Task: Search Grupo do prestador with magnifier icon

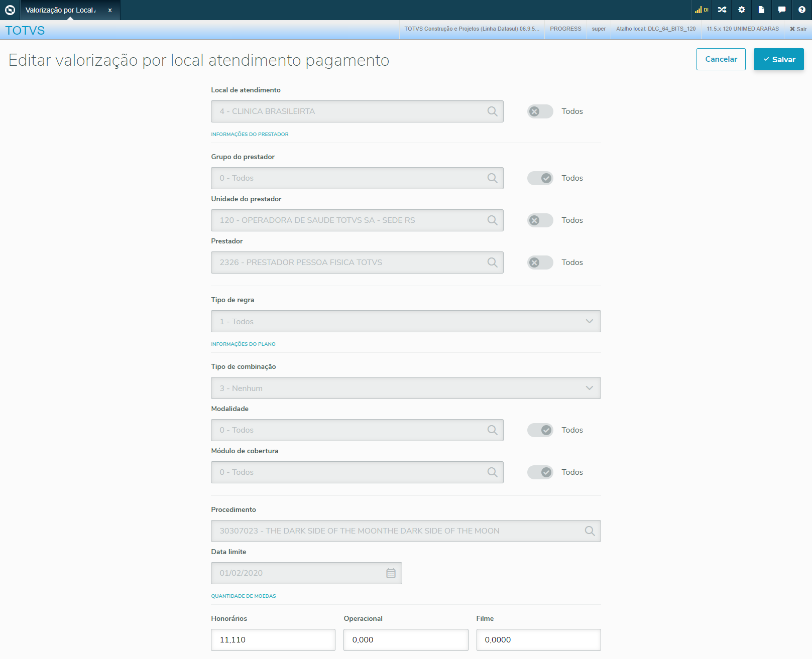Action: [493, 178]
